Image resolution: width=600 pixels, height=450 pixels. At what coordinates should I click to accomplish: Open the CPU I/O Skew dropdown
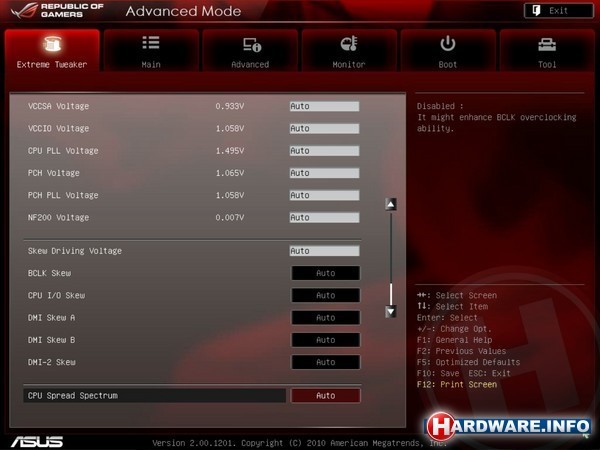[325, 296]
